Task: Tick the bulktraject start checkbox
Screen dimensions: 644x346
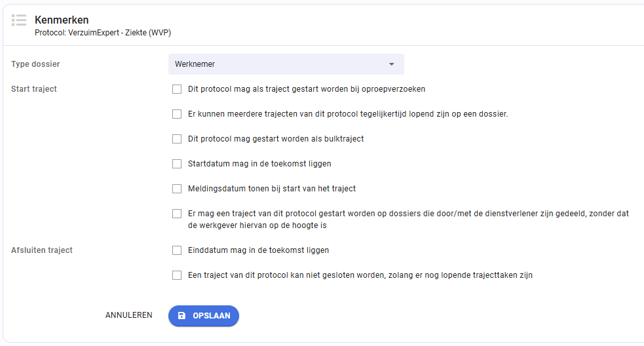Action: pyautogui.click(x=177, y=139)
